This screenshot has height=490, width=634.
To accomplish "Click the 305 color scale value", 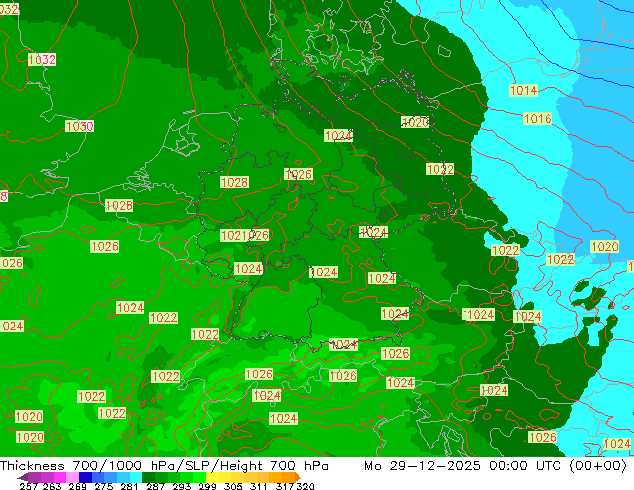I will [x=232, y=486].
